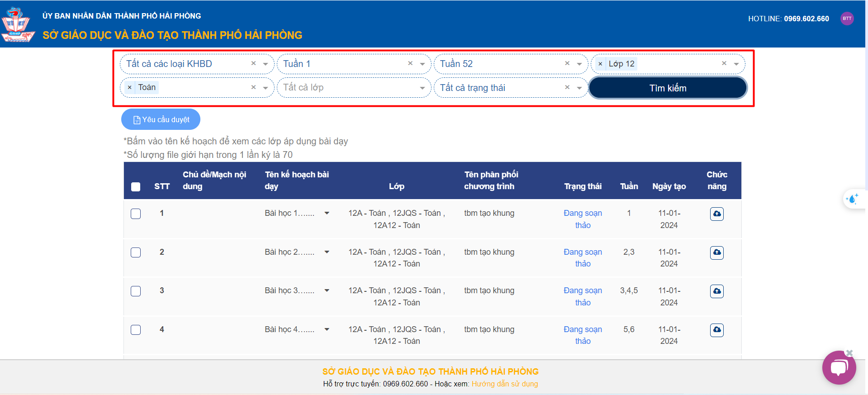Open the Hướng dẫn sử dụng link
The width and height of the screenshot is (868, 395).
click(504, 384)
